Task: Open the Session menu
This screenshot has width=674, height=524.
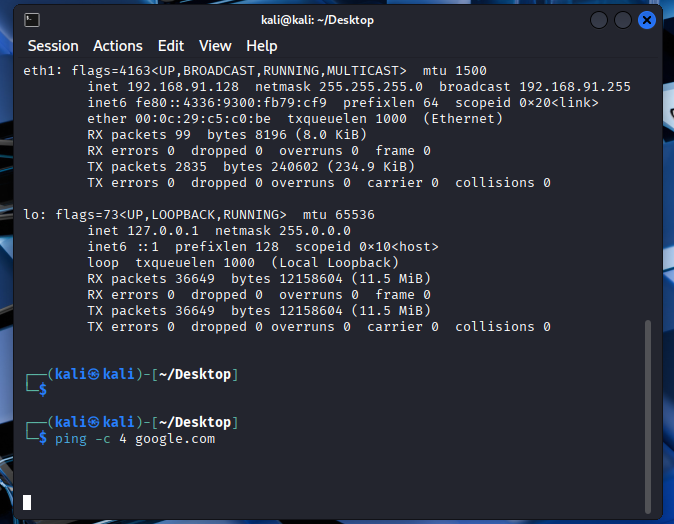Action: [53, 46]
